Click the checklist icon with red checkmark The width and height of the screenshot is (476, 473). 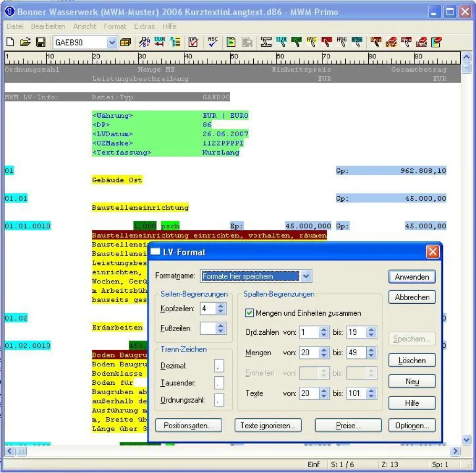click(x=193, y=43)
